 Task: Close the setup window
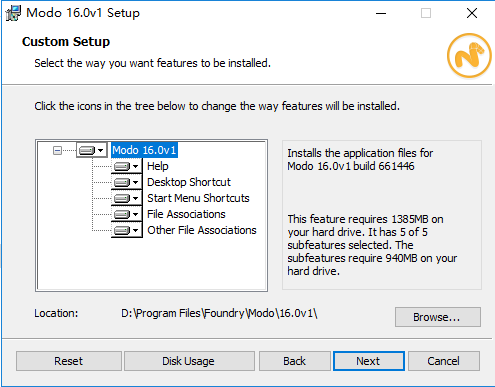(472, 13)
